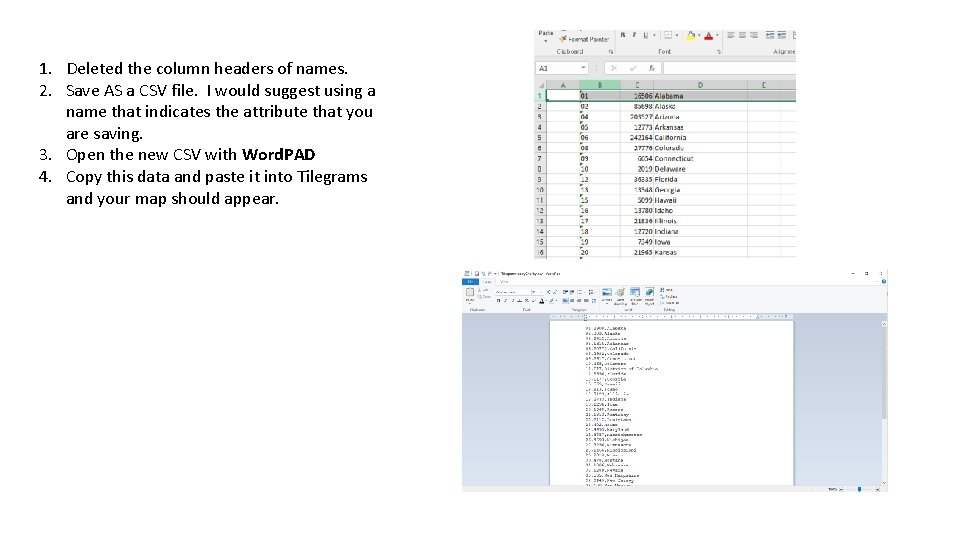Click Excel Select All corner triangle
960x540 pixels.
point(540,85)
